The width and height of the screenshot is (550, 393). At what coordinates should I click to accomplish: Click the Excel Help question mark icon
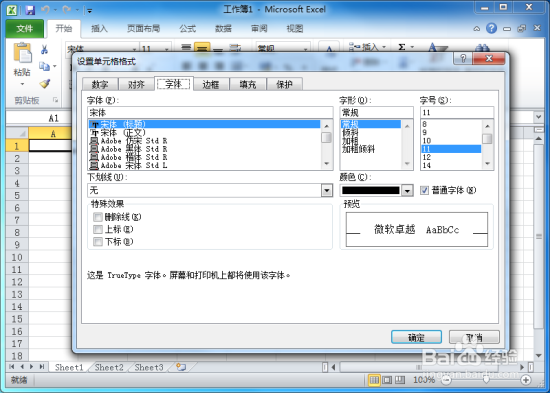[x=491, y=28]
